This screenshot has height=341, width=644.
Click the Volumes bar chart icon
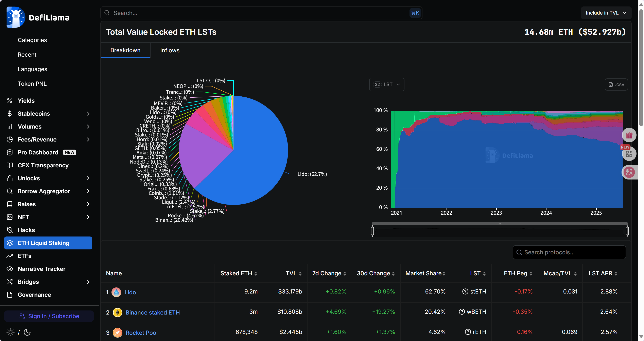(10, 127)
